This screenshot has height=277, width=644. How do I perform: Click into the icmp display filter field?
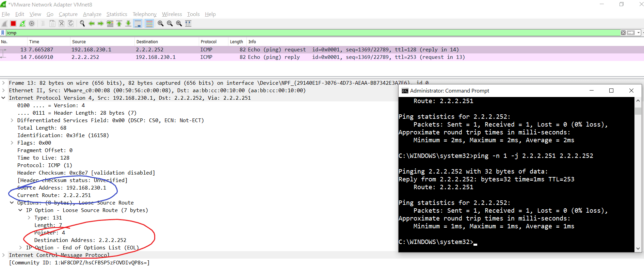(x=313, y=33)
